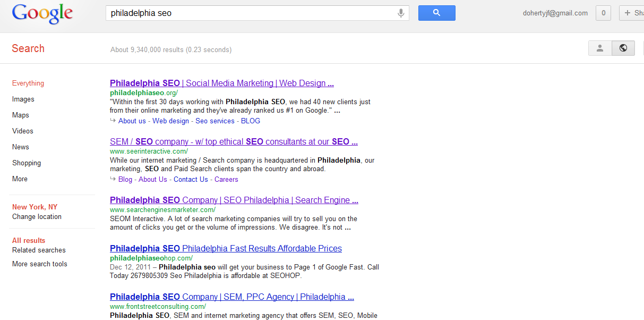Open the Related searches option

[39, 250]
